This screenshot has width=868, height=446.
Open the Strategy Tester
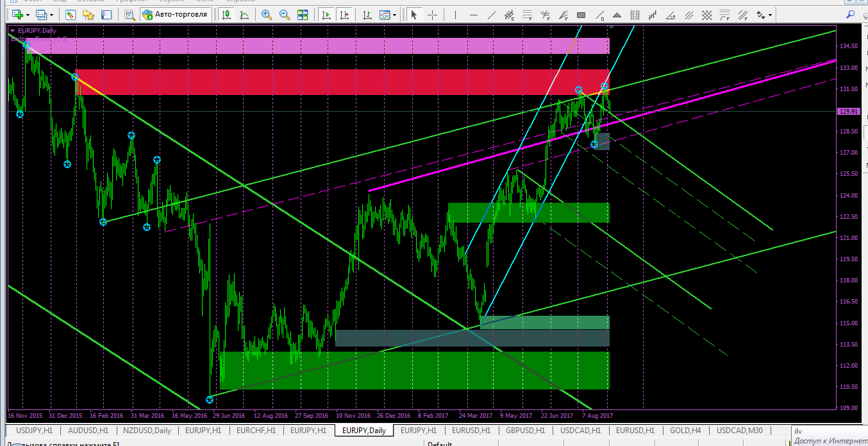coord(129,14)
